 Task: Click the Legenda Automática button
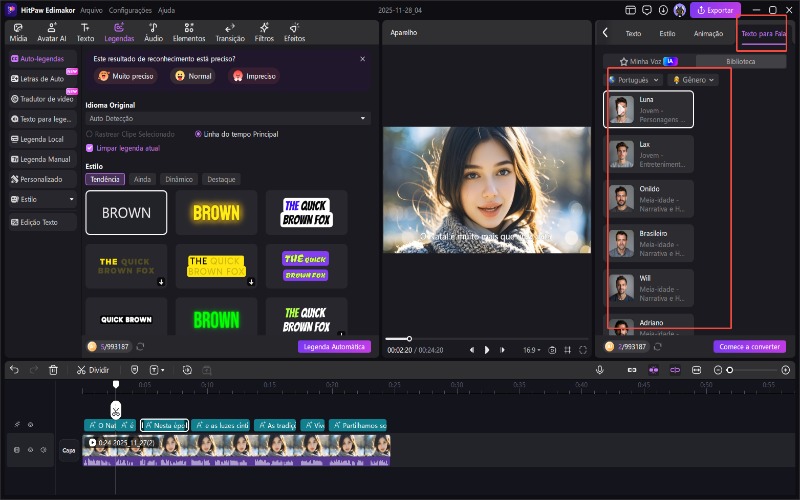(334, 347)
